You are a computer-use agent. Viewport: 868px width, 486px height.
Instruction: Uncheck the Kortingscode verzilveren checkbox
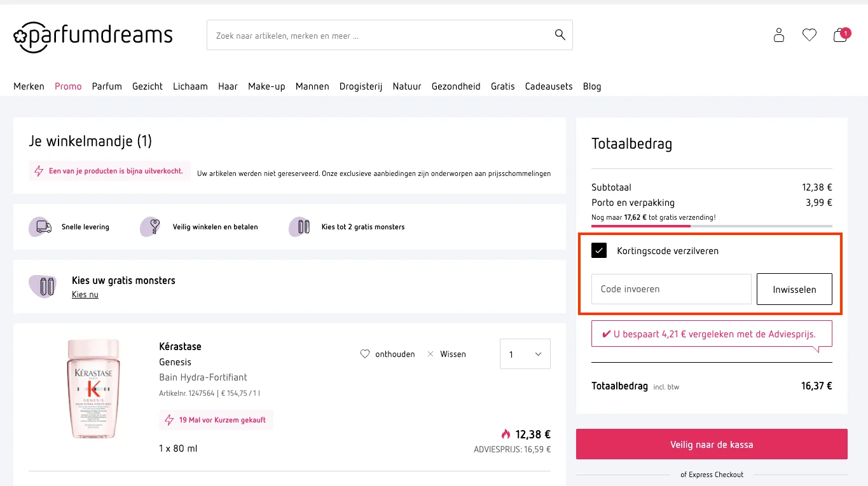[x=598, y=250]
